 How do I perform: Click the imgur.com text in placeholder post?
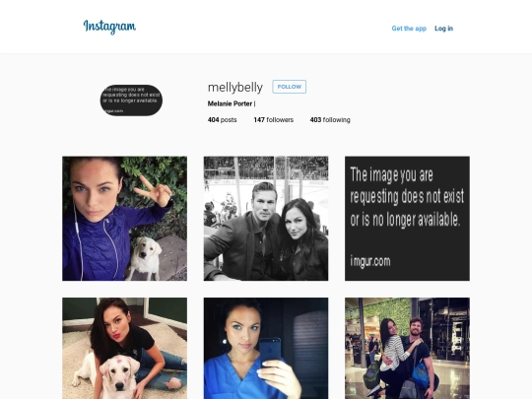tap(370, 261)
